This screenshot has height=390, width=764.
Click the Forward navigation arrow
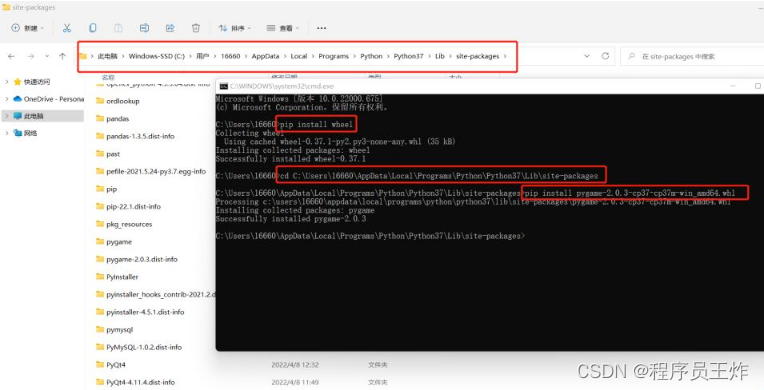coord(31,57)
